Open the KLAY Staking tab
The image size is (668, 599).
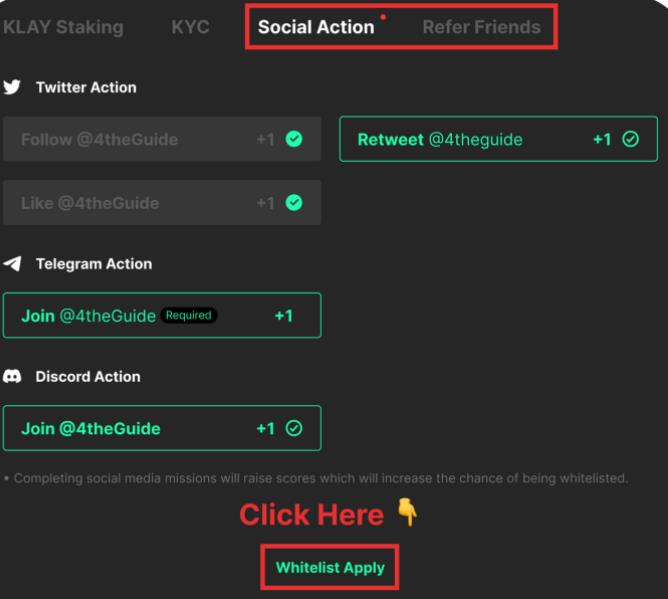point(62,28)
